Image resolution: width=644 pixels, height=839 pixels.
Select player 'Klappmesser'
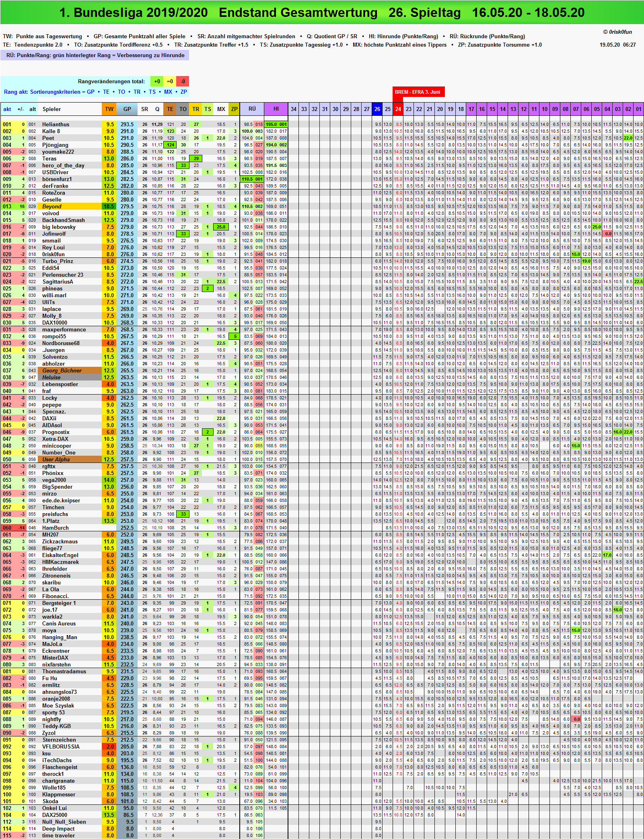pos(59,794)
